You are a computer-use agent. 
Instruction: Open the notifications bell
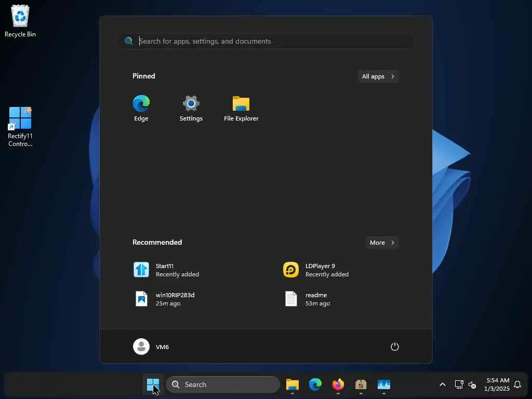(517, 384)
